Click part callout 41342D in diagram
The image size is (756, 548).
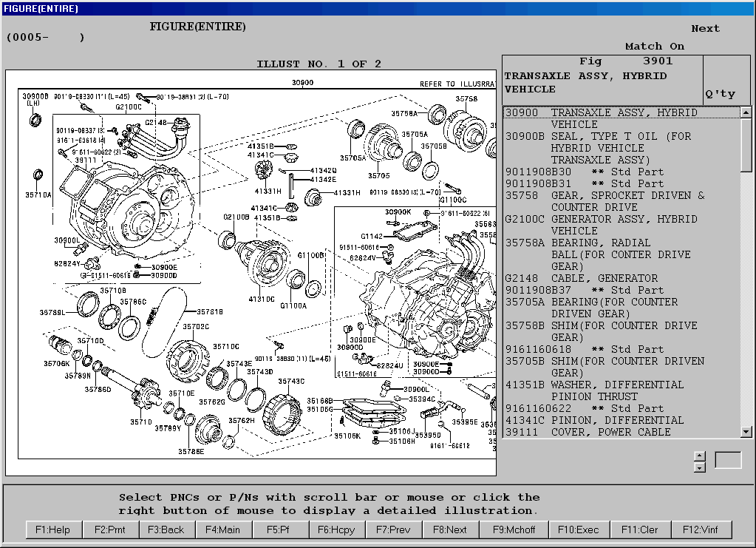[x=323, y=171]
